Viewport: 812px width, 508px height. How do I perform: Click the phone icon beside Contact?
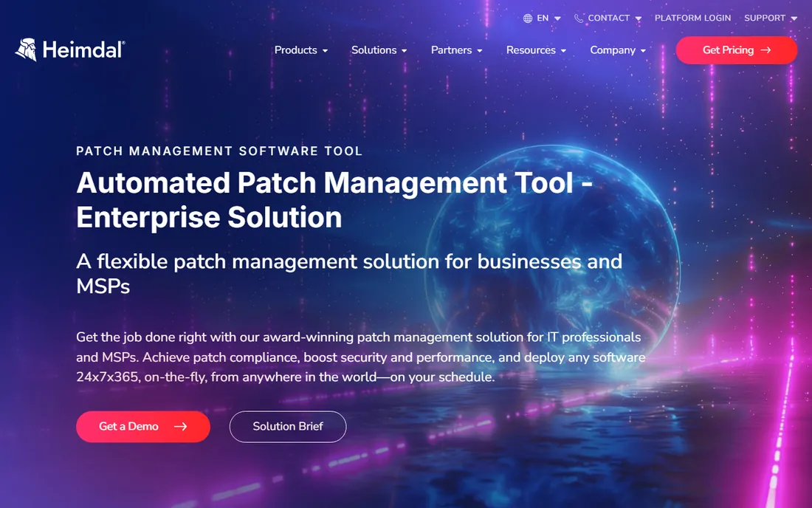point(579,18)
